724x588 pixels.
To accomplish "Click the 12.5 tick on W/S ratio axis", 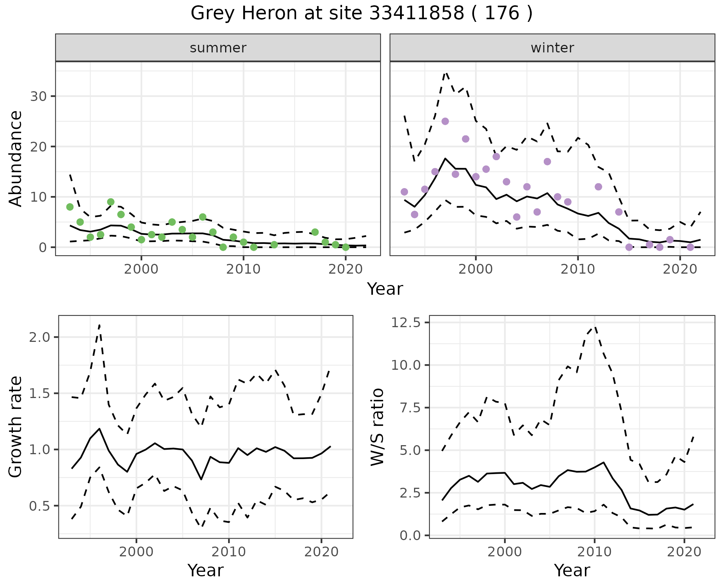I will click(x=405, y=323).
